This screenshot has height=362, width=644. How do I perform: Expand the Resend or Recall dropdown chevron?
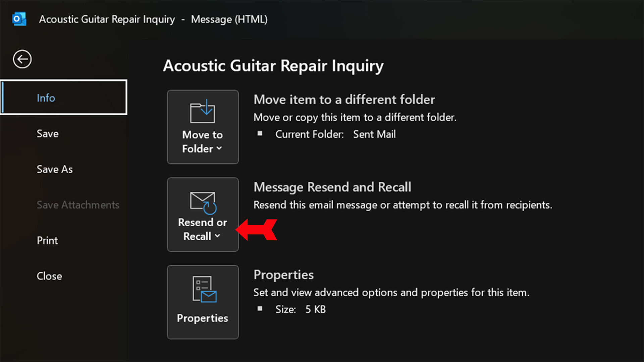click(x=217, y=236)
